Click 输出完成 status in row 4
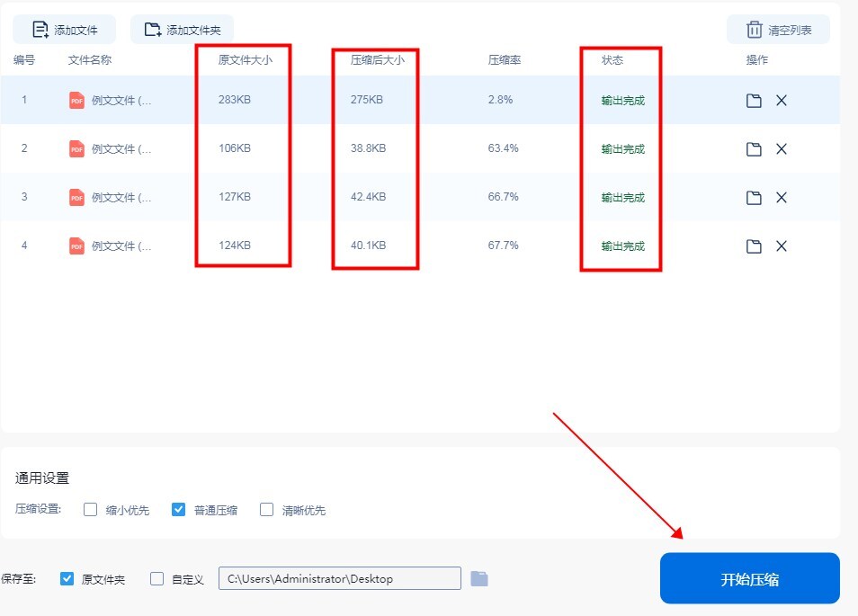 pos(623,246)
